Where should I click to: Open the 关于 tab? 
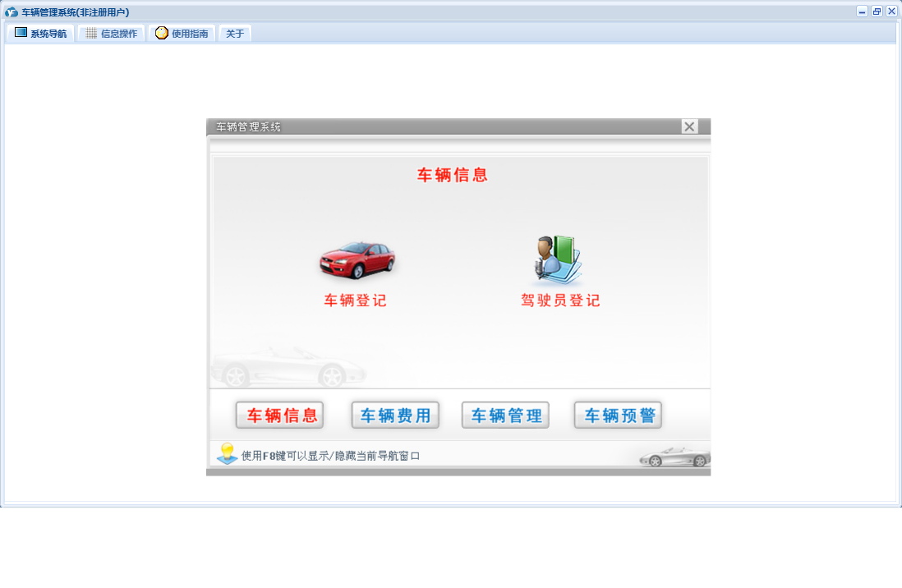235,34
